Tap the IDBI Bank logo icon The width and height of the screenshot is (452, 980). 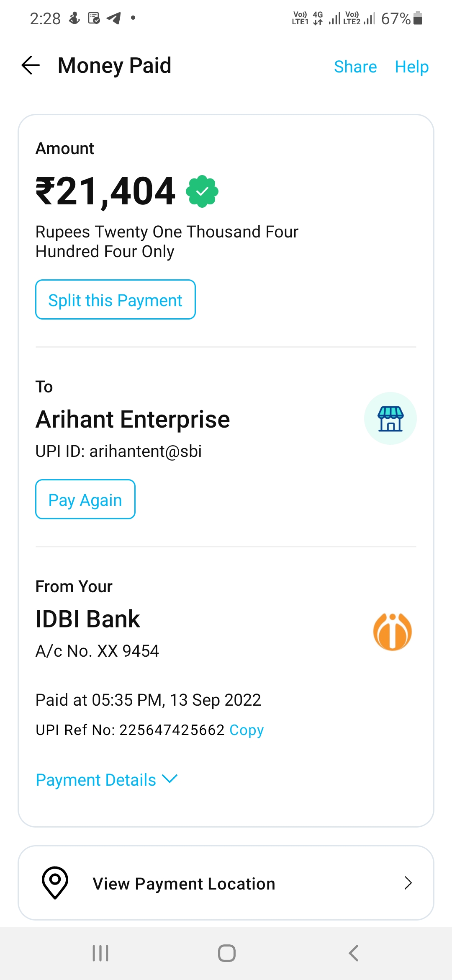coord(392,632)
